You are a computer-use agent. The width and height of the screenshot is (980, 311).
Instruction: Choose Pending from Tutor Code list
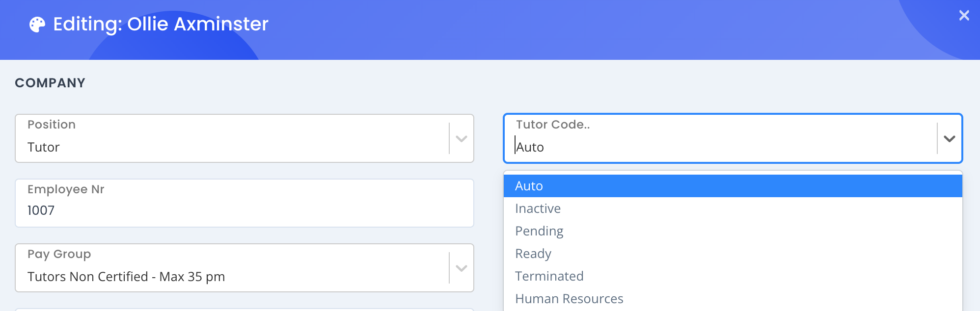click(x=733, y=231)
